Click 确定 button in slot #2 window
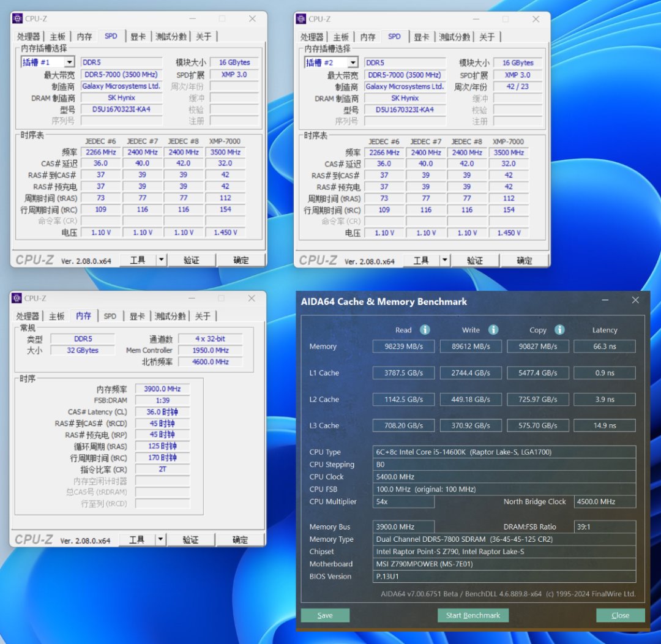This screenshot has width=661, height=644. [525, 260]
